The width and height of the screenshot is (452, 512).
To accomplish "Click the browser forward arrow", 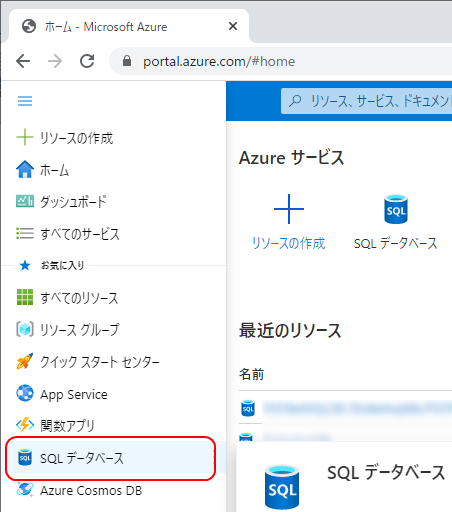I will click(55, 61).
